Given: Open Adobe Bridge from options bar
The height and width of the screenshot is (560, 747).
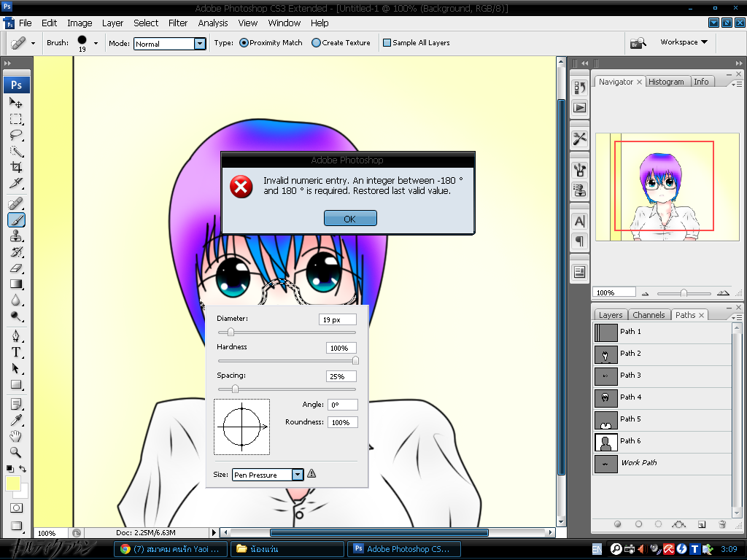Looking at the screenshot, I should pyautogui.click(x=638, y=43).
